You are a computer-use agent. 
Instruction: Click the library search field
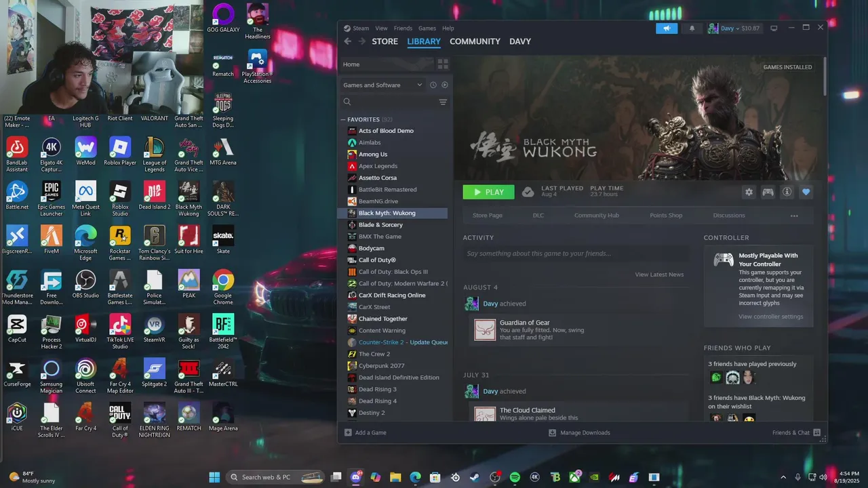pos(391,102)
